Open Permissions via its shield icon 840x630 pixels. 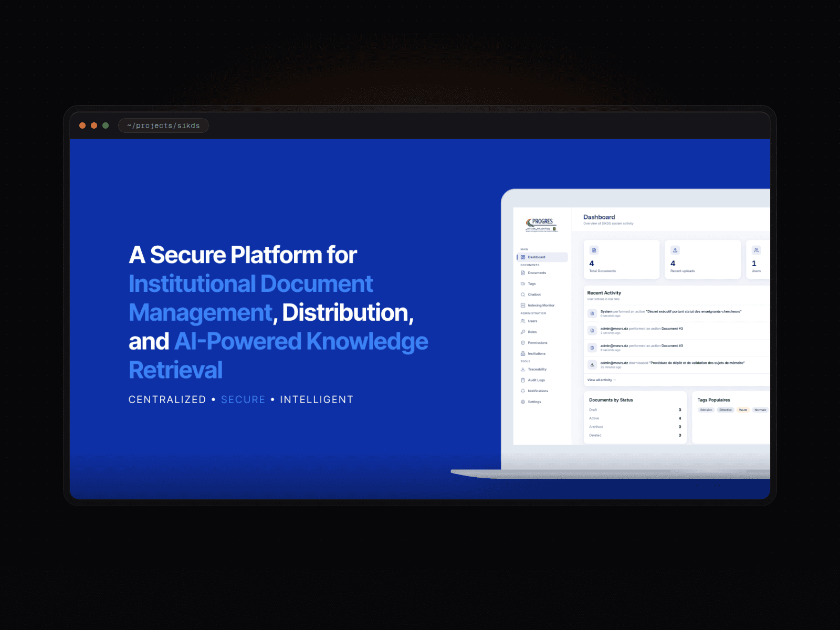coord(523,343)
